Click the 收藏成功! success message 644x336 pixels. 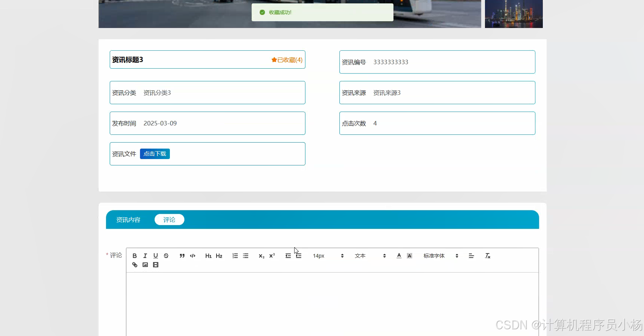(x=280, y=12)
